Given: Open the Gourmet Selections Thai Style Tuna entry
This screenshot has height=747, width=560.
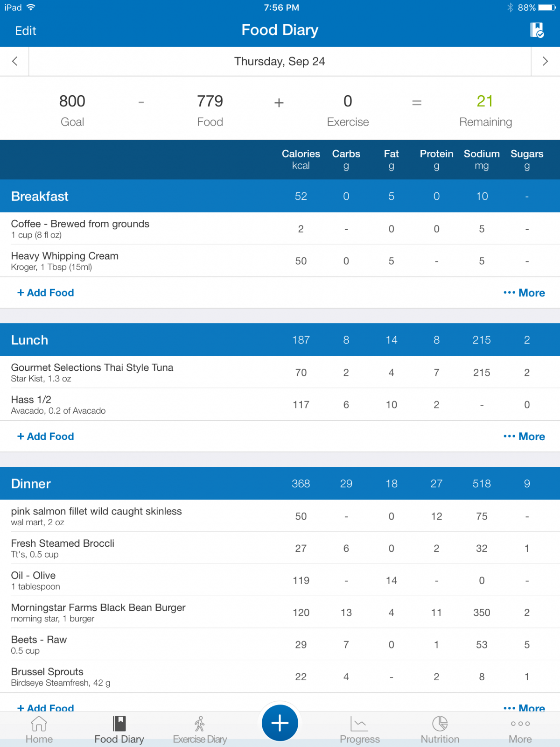Looking at the screenshot, I should tap(280, 373).
